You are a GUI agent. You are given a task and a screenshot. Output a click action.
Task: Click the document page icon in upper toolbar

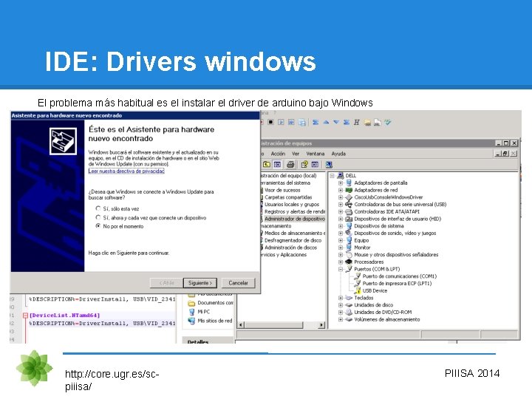pyautogui.click(x=378, y=123)
